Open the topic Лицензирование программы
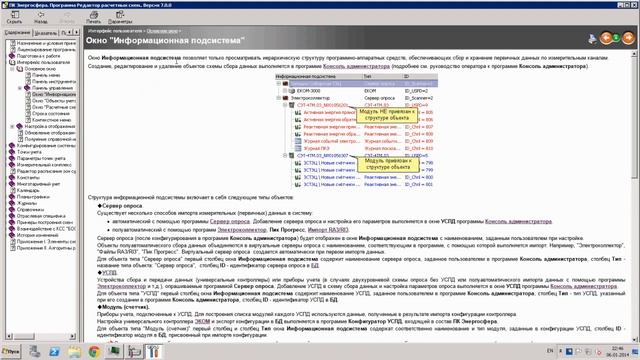The height and width of the screenshot is (360, 640). [46, 49]
